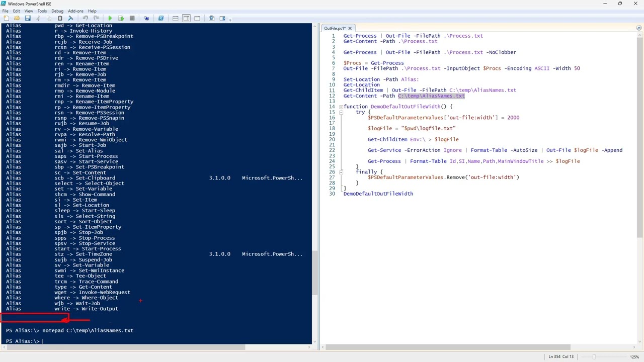The width and height of the screenshot is (644, 362).
Task: Click the Cut scissors icon
Action: [x=38, y=18]
